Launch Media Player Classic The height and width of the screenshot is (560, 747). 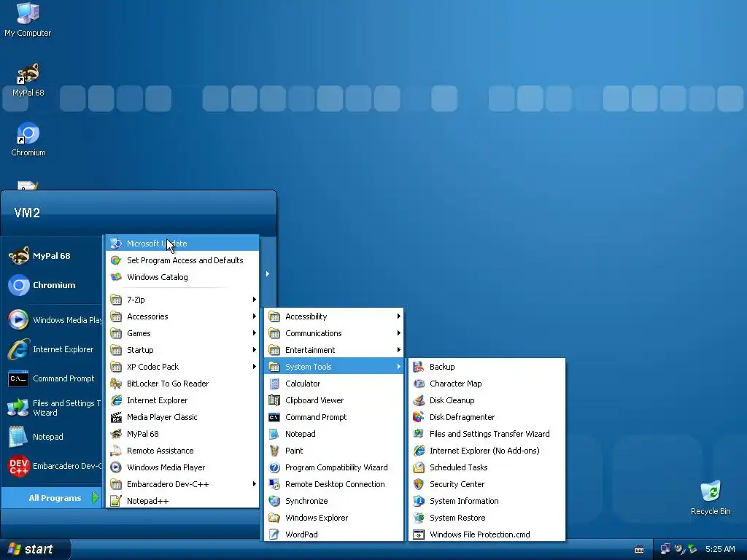click(182, 417)
